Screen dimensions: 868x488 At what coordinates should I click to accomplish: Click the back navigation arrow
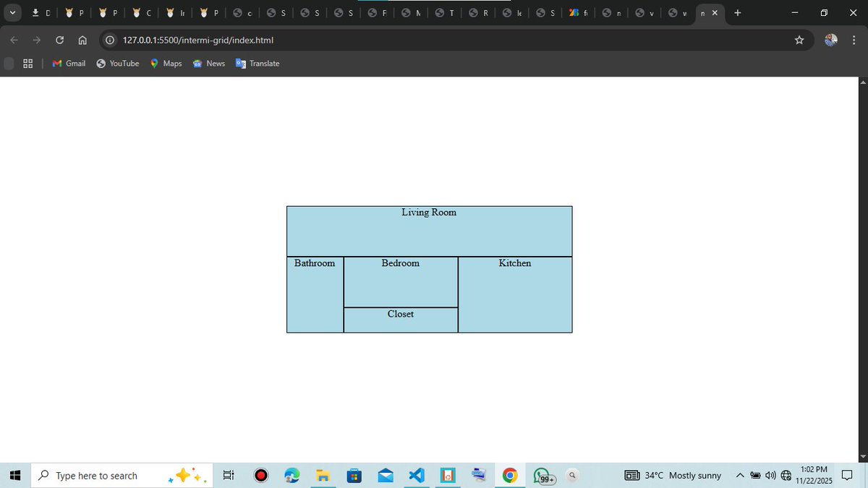point(14,40)
